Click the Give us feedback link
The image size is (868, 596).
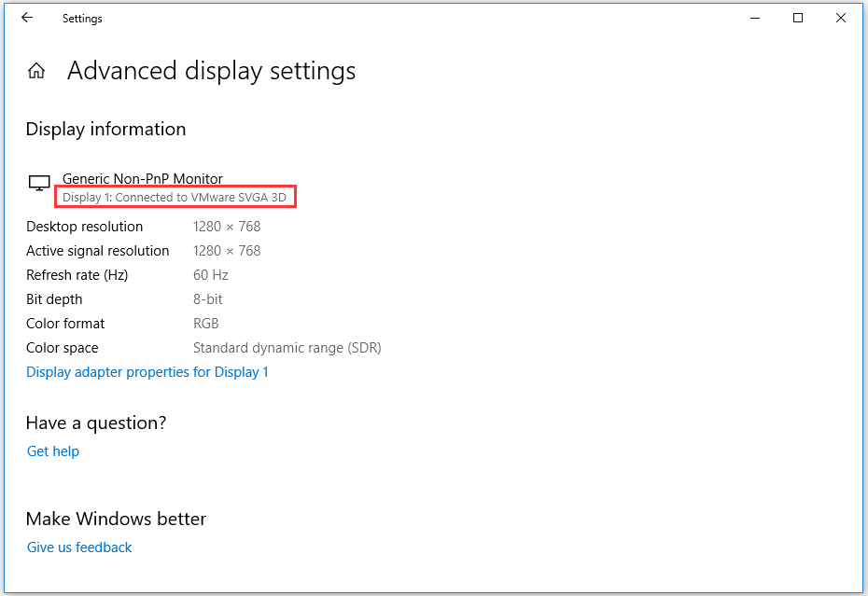point(79,547)
